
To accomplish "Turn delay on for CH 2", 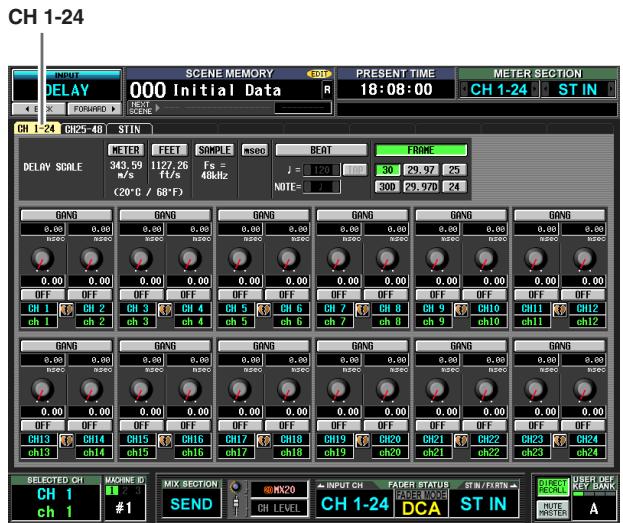I will [90, 295].
